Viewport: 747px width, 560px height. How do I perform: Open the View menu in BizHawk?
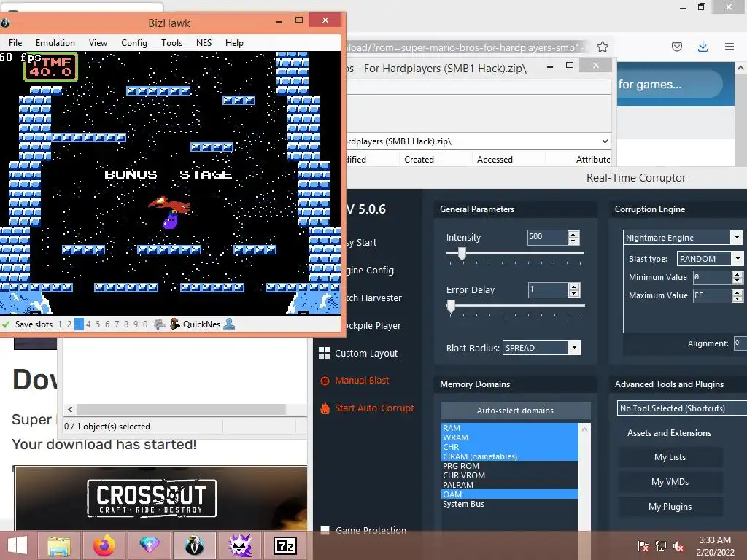click(98, 43)
